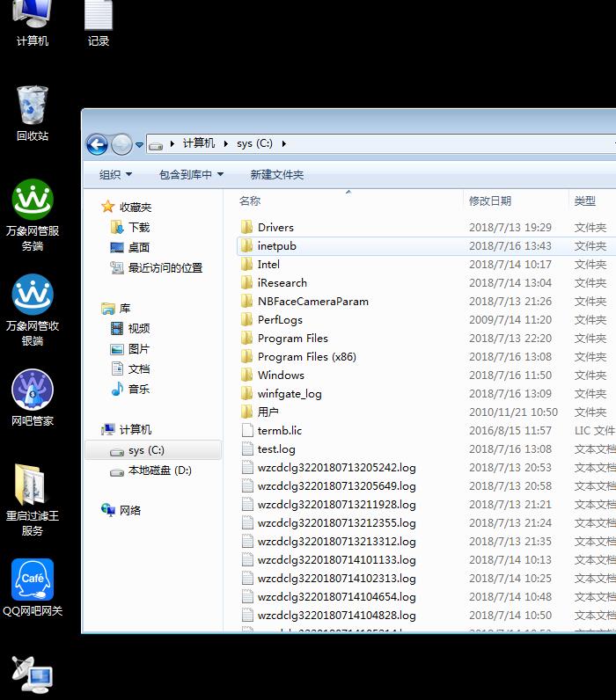This screenshot has height=700, width=616.
Task: Select 音乐 library in navigation pane
Action: pyautogui.click(x=130, y=390)
